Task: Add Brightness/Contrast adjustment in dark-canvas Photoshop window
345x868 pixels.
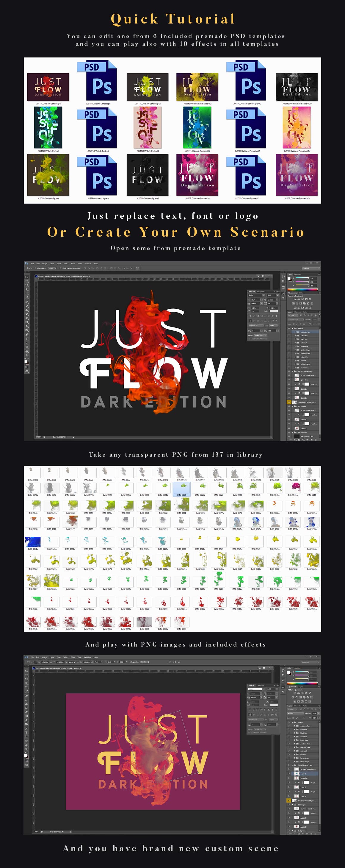Action: (295, 299)
